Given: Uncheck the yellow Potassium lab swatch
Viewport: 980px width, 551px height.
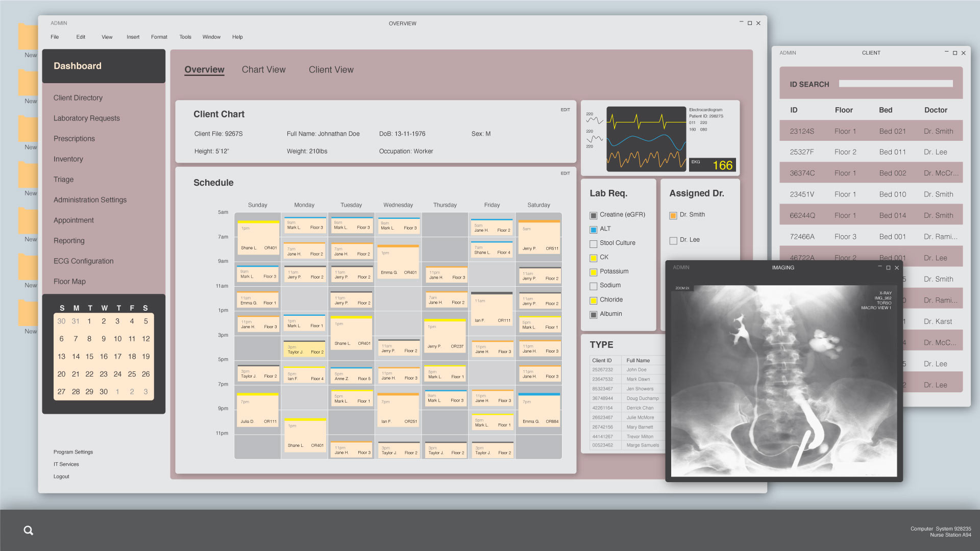Looking at the screenshot, I should click(x=593, y=272).
